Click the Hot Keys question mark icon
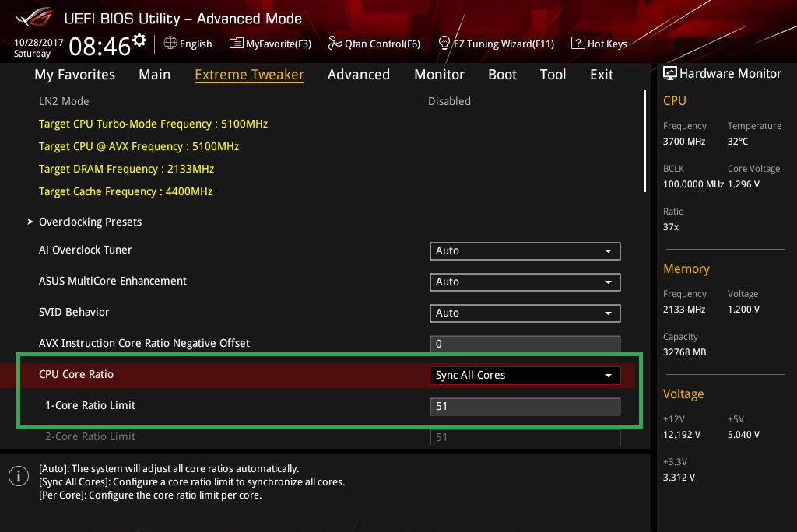 click(x=578, y=44)
